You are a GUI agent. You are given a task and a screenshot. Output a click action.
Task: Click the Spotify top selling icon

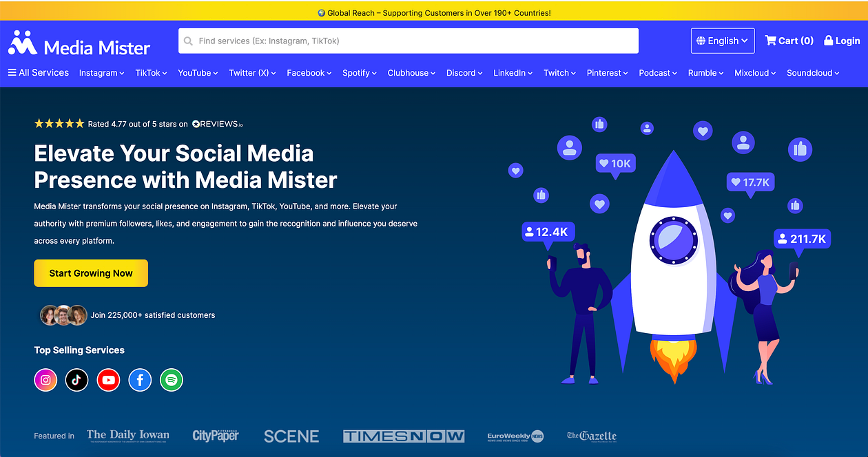[172, 380]
